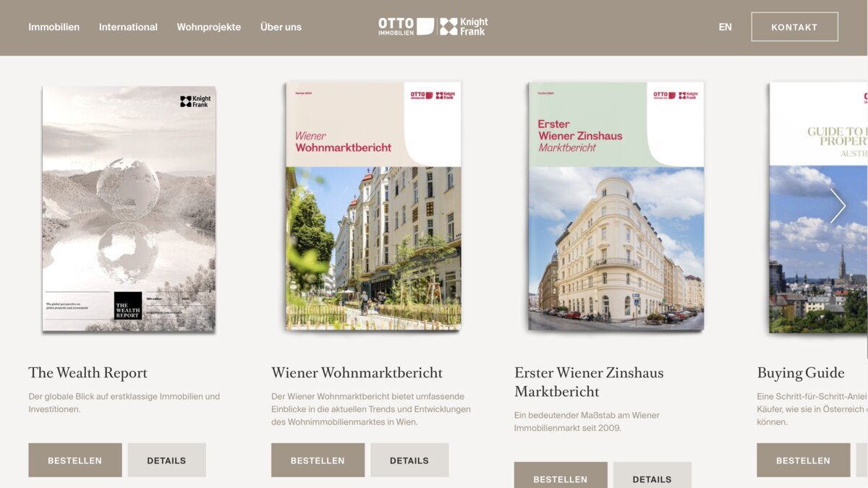Open DETAILS for Zinshaus Marktbericht
Image resolution: width=868 pixels, height=488 pixels.
(652, 476)
